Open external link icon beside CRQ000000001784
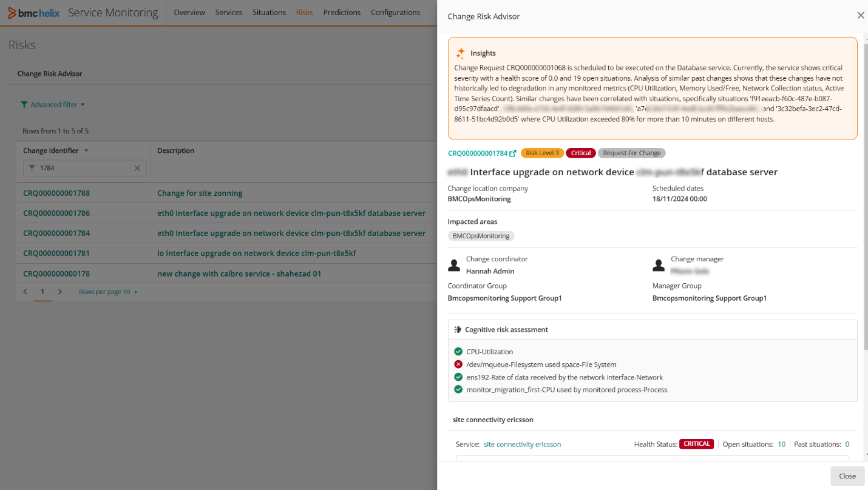This screenshot has width=868, height=490. [513, 153]
